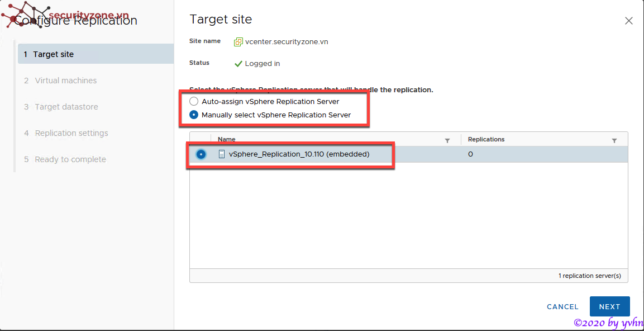The width and height of the screenshot is (644, 331).
Task: Click the Target site heading
Action: (x=221, y=20)
